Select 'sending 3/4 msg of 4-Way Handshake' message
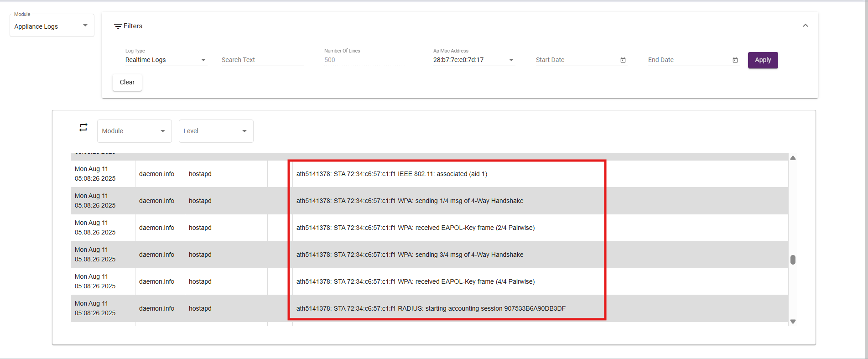The image size is (868, 359). (410, 255)
